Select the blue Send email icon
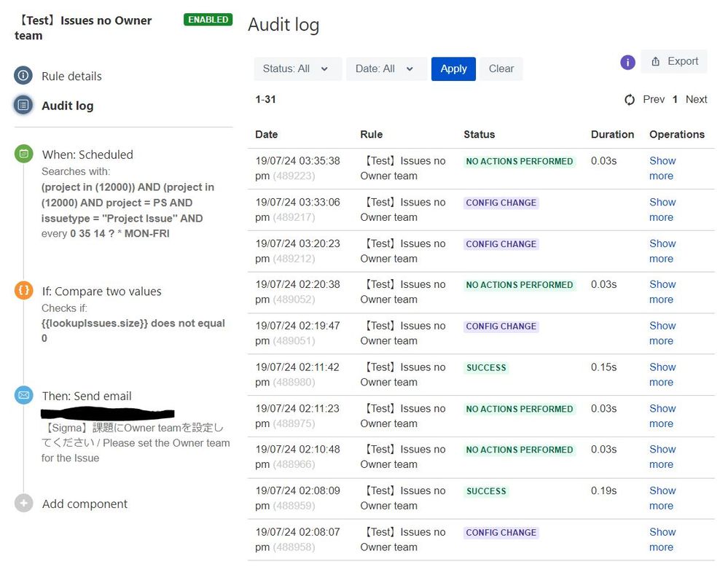728x567 pixels. coord(23,395)
